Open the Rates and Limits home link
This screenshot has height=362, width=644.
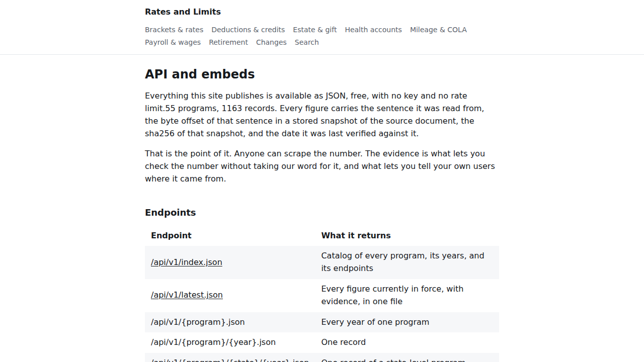(183, 12)
